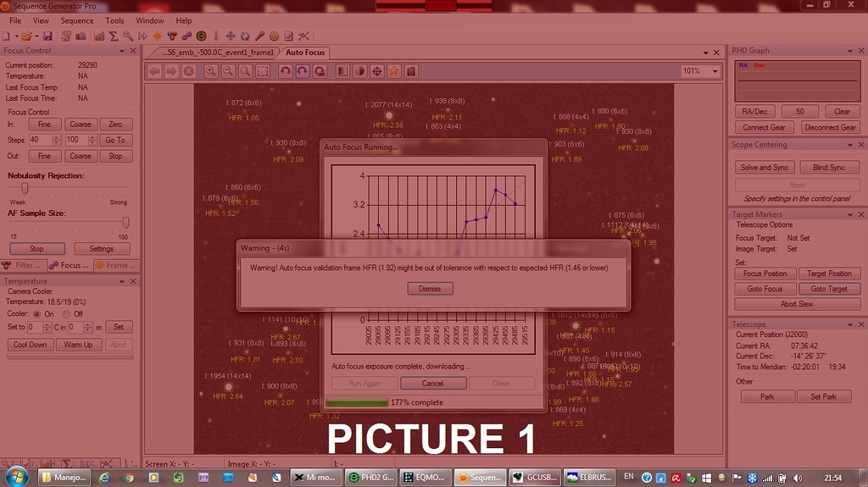Screen dimensions: 868x487
Task: Click the orange sun frame and focus icon
Action: pos(158,36)
